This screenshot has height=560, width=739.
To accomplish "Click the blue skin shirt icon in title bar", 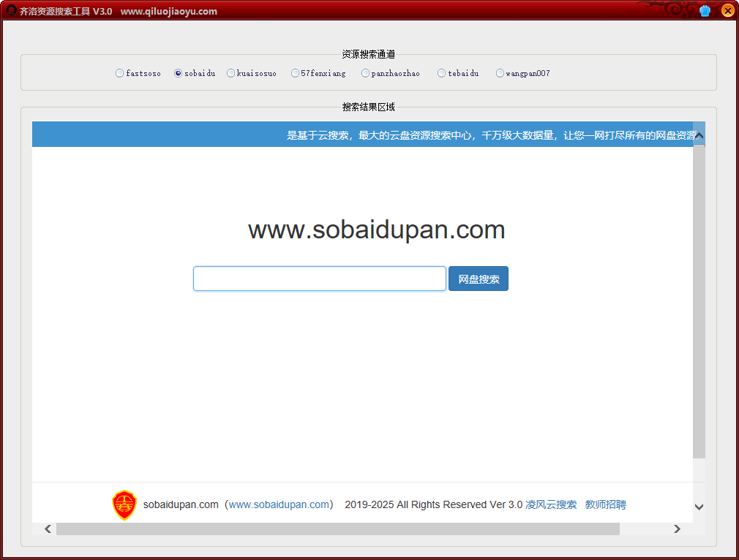I will tap(705, 10).
